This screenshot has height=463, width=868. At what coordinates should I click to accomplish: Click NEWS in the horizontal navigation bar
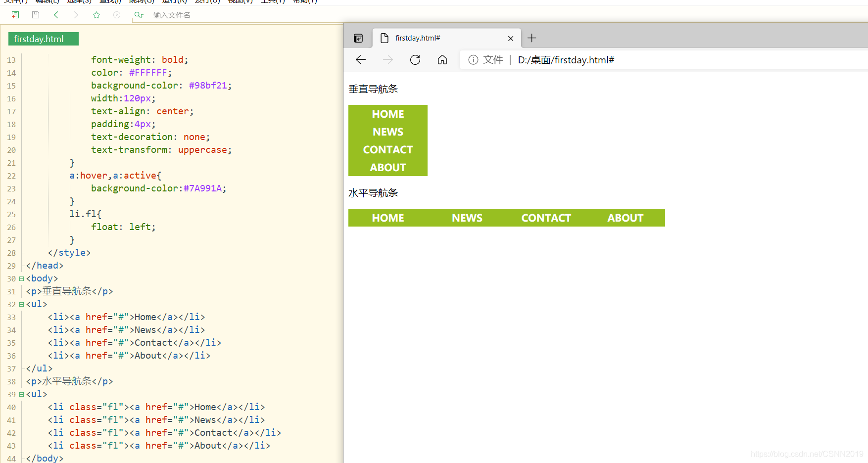coord(467,218)
